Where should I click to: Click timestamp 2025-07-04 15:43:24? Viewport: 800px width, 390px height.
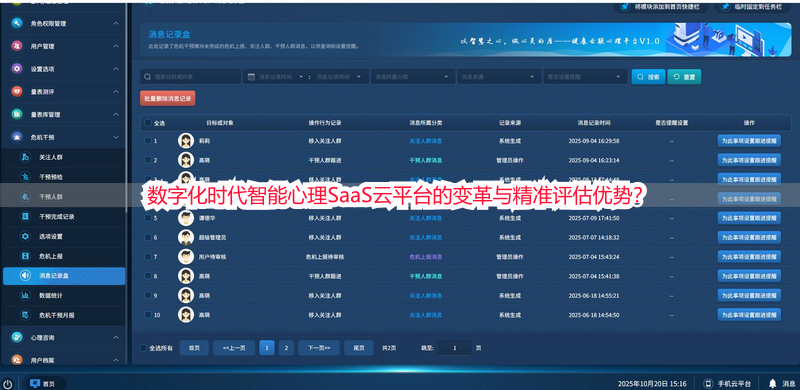pos(594,257)
